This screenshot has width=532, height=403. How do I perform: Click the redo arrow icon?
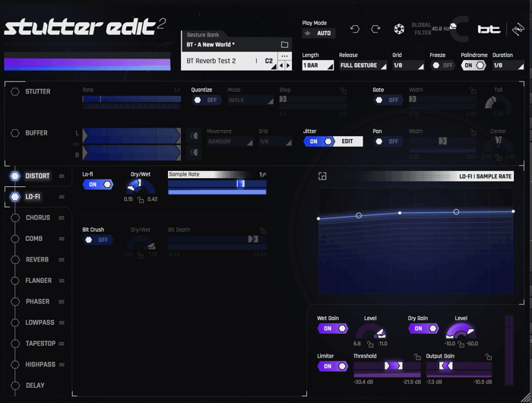375,29
